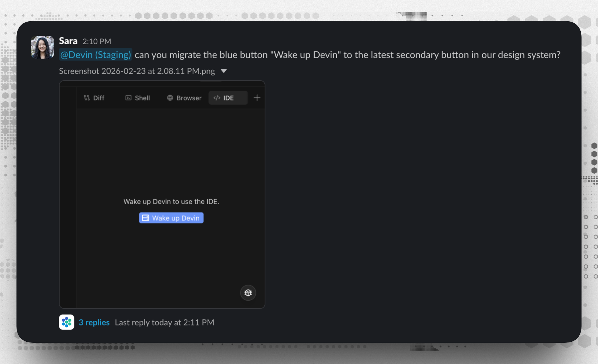Click the screenshot file name text
598x364 pixels.
137,71
